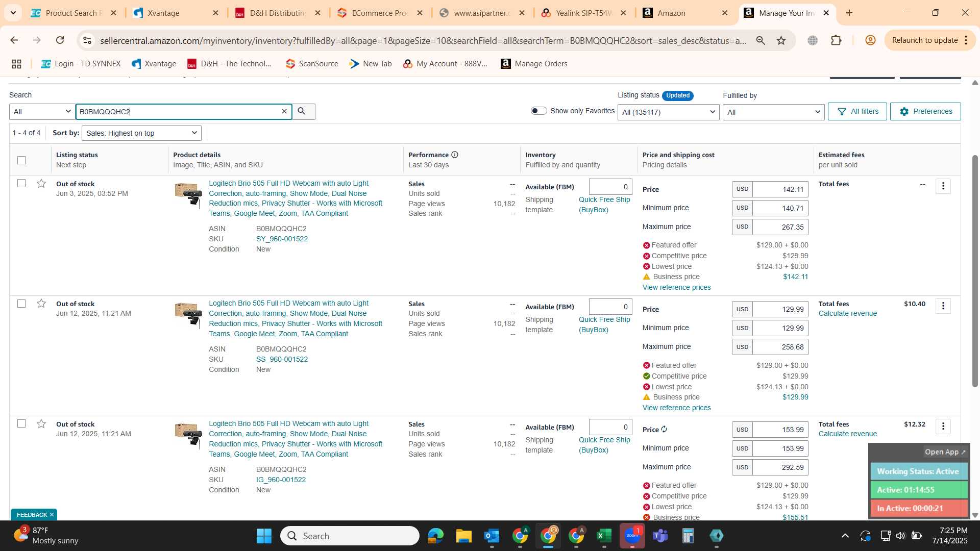Switch to the Yealink SIP-T54W browser tab
Viewport: 980px width, 551px height.
[x=583, y=13]
